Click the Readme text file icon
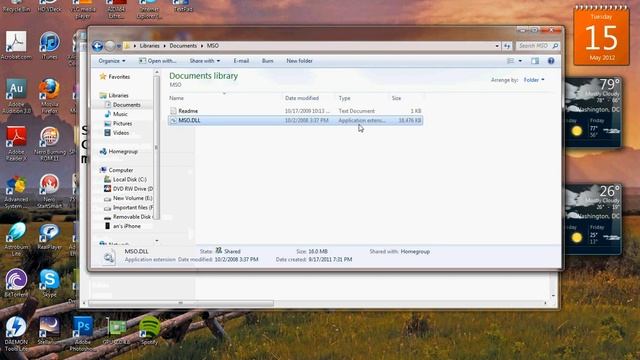 173,111
